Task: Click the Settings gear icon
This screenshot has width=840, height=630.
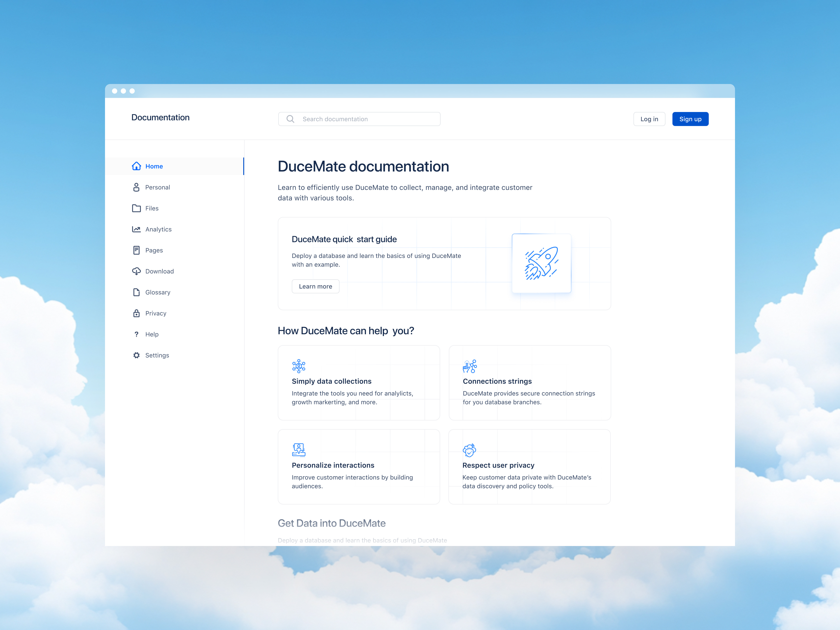Action: coord(136,355)
